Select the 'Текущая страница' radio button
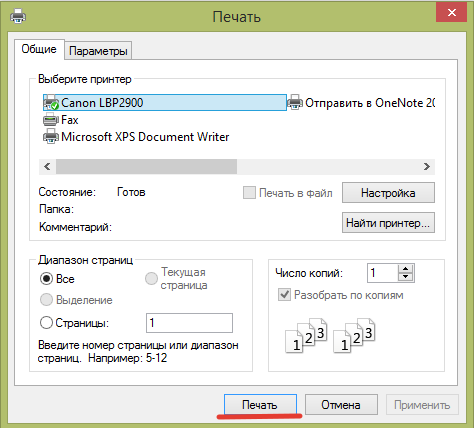474x428 pixels. 151,279
